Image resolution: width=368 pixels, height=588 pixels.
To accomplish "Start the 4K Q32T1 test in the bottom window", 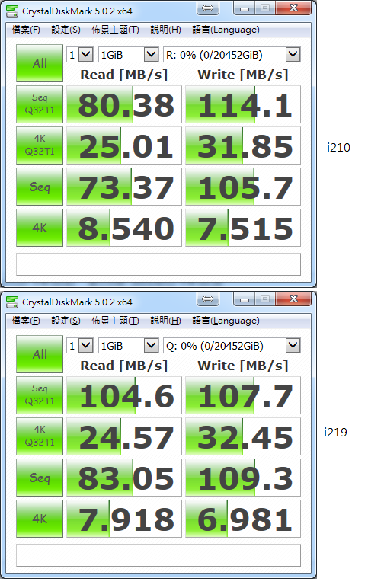I will pos(40,436).
